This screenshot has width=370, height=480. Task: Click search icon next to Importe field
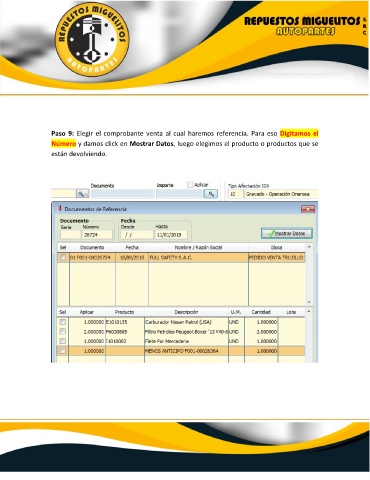point(211,194)
